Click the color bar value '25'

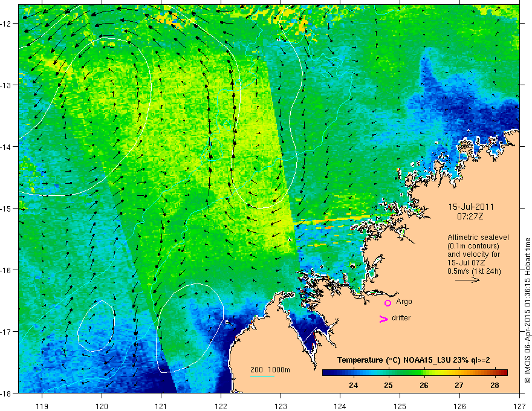[389, 386]
